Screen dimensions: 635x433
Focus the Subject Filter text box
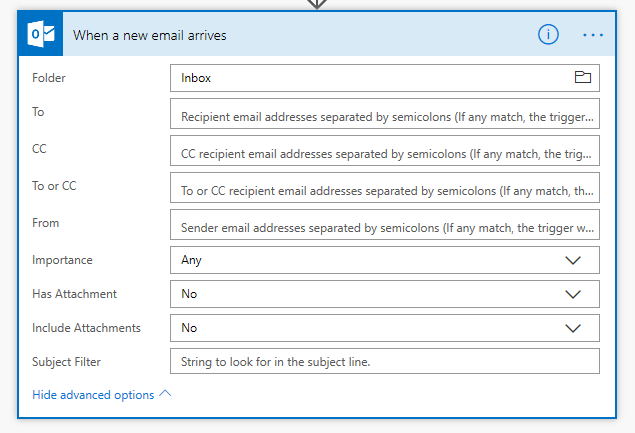coord(385,361)
